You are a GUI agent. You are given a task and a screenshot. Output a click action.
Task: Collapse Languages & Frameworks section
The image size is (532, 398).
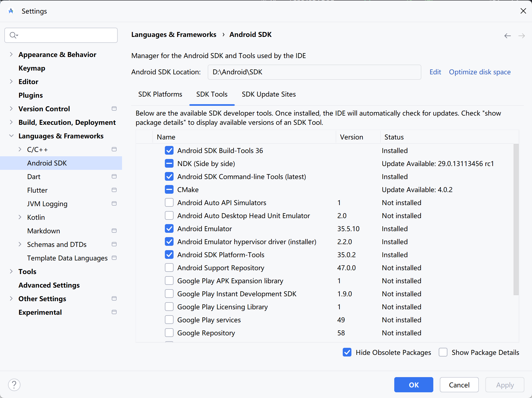point(11,136)
